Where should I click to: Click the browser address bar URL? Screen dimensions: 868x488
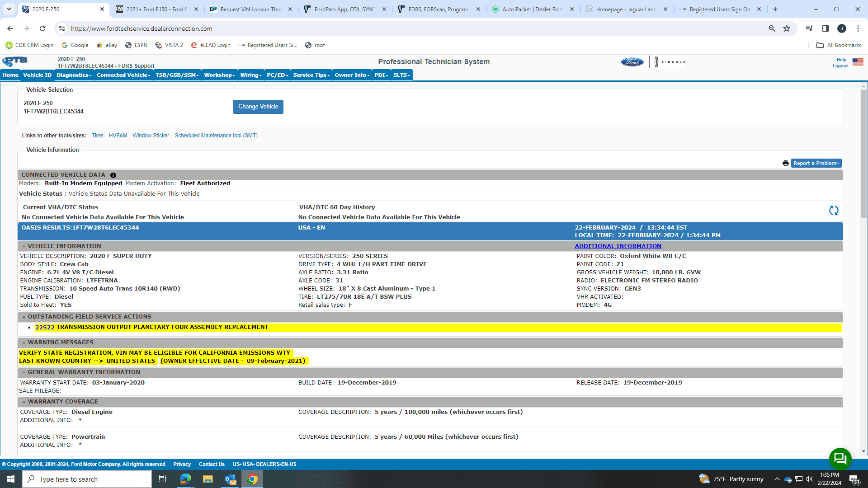point(142,28)
